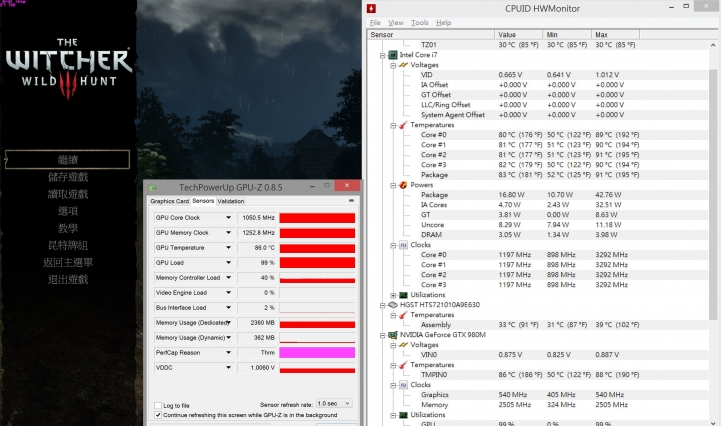Click the GPU Core Clock red graph bar
The height and width of the screenshot is (426, 721).
pos(317,218)
